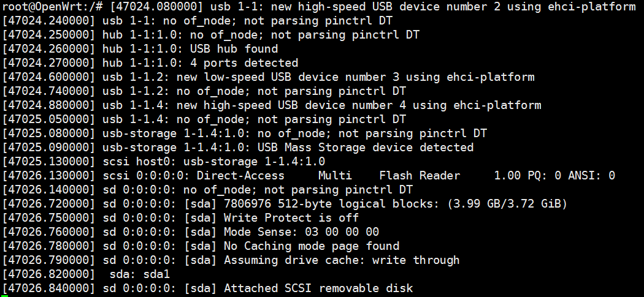Screen dimensions: 644x297
Task: Click 'Mode Sense: 03 00 00 00'
Action: point(301,232)
